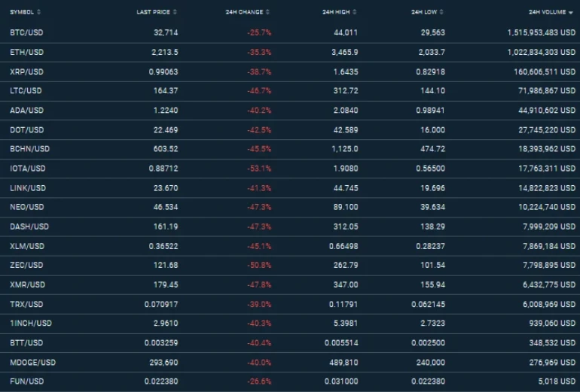Open the BTC/USD trading pair
This screenshot has width=580, height=392.
coord(27,33)
